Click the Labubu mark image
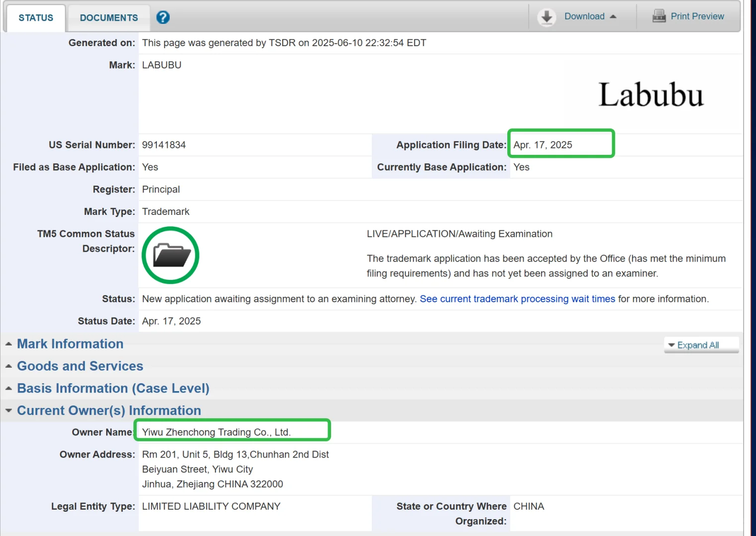Screen dimensions: 756x536 (651, 94)
